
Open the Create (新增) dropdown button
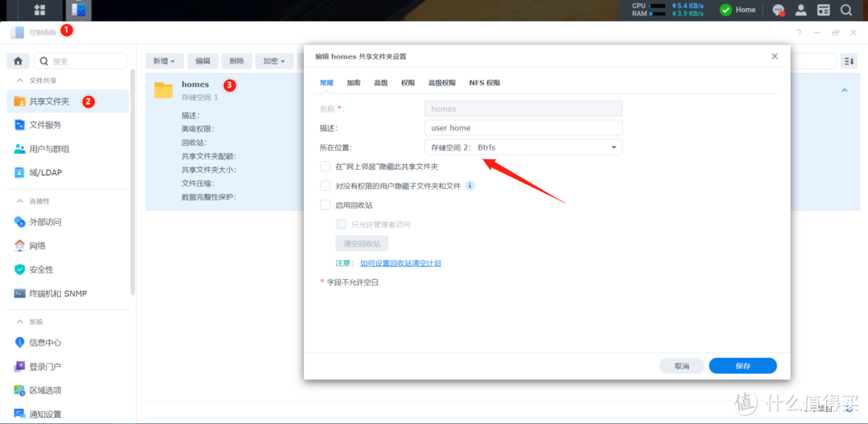coord(164,61)
